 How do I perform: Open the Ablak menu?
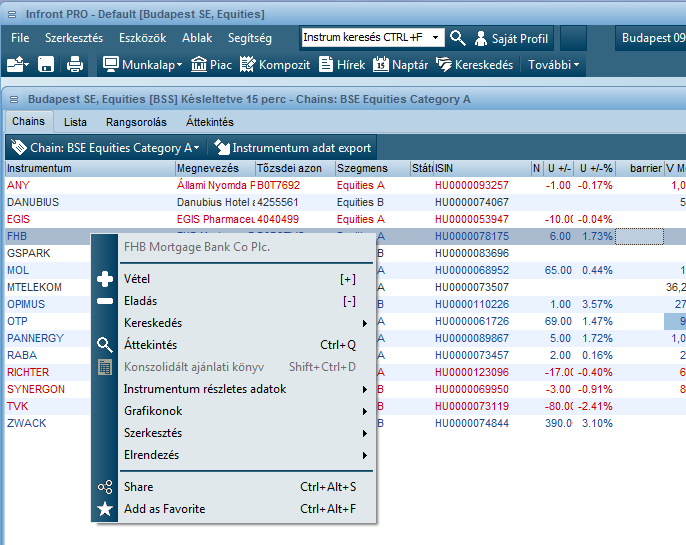197,38
